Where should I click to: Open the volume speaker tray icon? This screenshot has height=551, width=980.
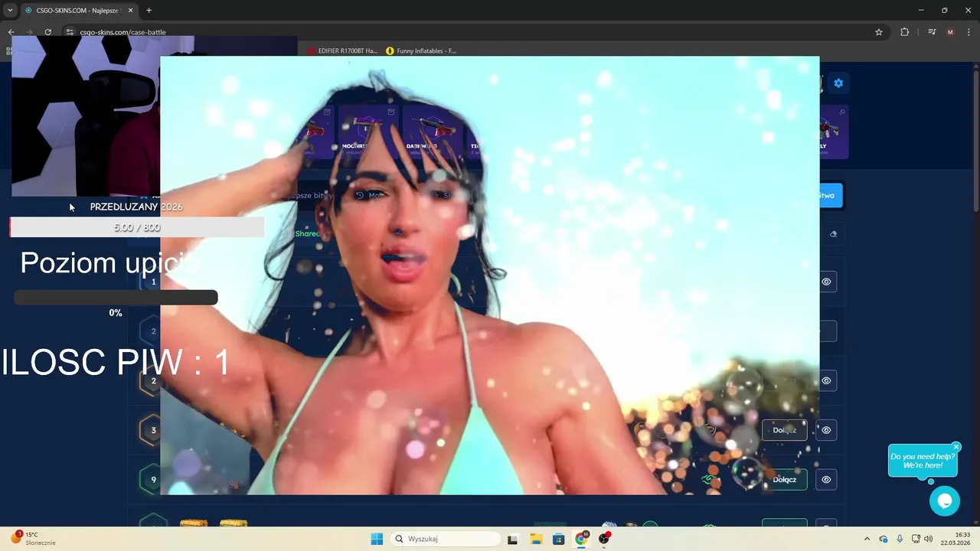[x=928, y=539]
